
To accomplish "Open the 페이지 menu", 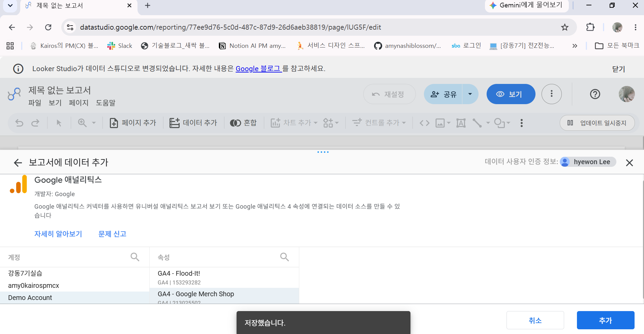I will point(79,103).
